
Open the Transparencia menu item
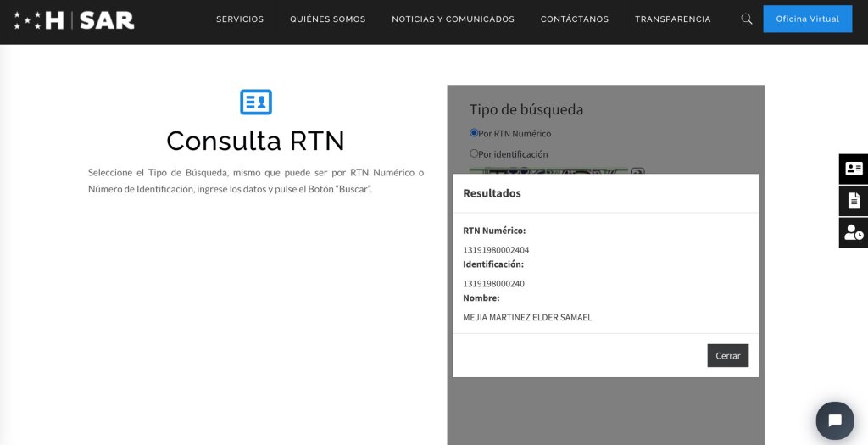tap(672, 19)
